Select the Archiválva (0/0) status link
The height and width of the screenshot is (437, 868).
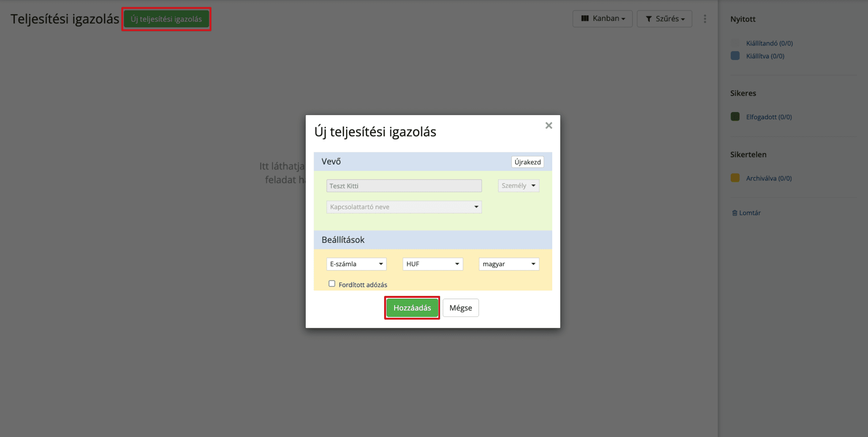point(769,178)
